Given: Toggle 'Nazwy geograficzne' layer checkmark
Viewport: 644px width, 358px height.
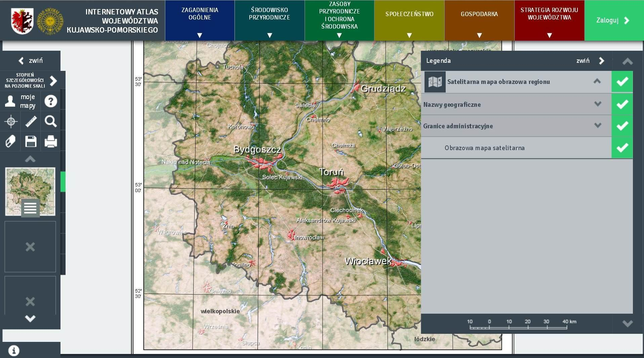Looking at the screenshot, I should coord(622,104).
